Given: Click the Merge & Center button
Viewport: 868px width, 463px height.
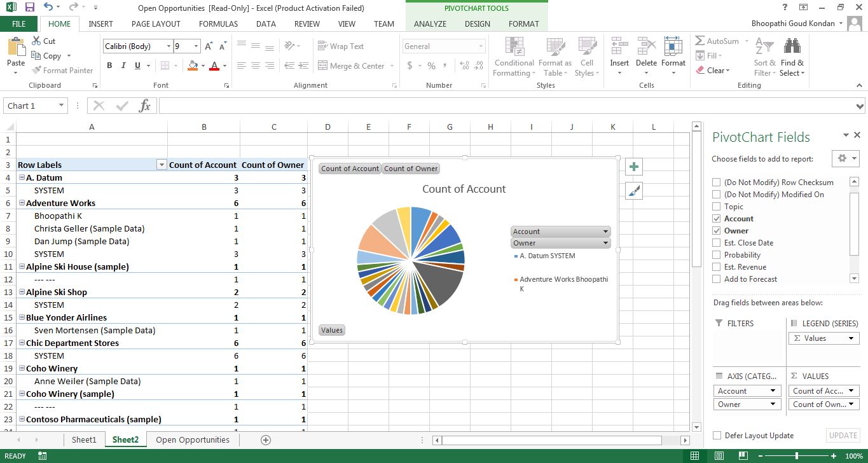Looking at the screenshot, I should coord(351,66).
